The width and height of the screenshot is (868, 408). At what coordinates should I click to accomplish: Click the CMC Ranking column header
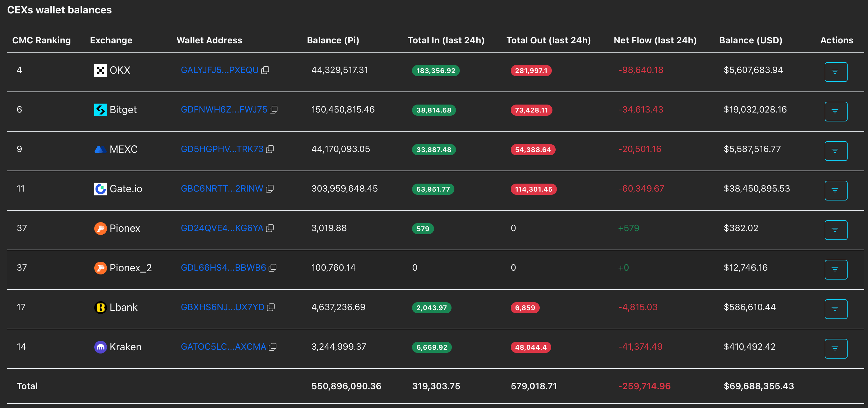click(41, 40)
